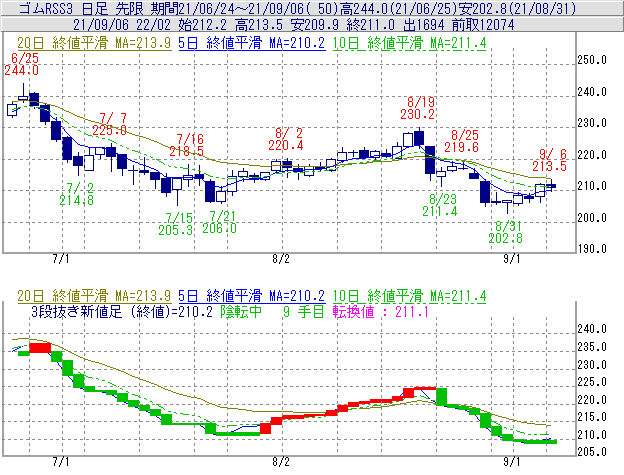Viewport: 624px width, 475px height.
Task: Click the 8/19 230.2 high label
Action: (x=418, y=108)
